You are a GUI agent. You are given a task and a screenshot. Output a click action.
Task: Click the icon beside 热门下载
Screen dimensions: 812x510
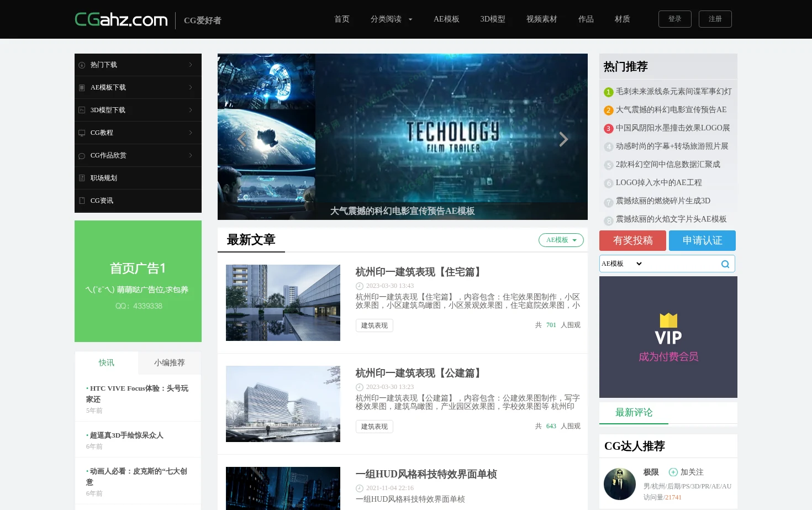pyautogui.click(x=82, y=65)
